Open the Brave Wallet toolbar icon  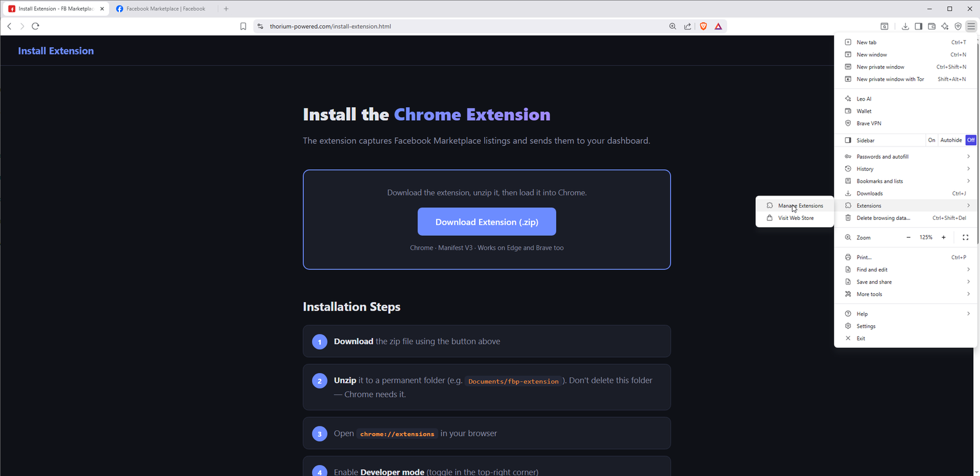coord(932,26)
